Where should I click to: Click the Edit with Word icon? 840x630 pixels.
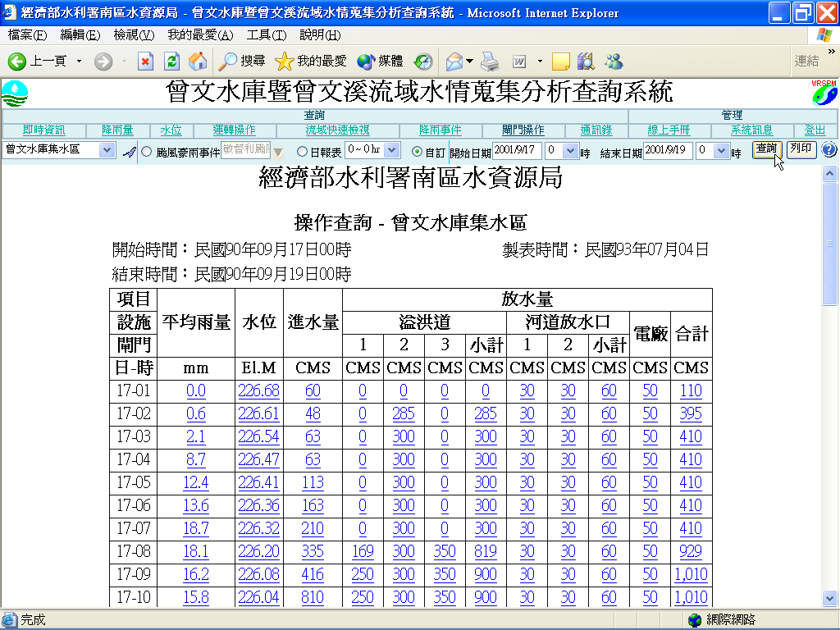point(519,62)
